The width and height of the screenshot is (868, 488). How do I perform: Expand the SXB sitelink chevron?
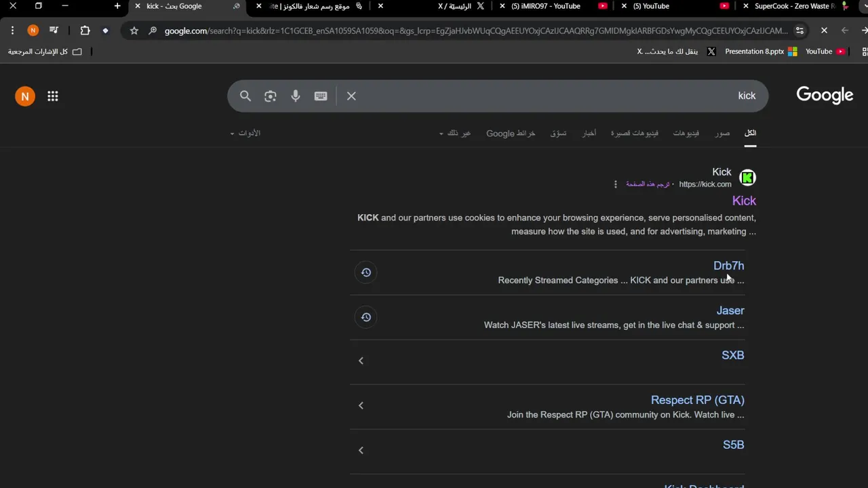point(361,361)
